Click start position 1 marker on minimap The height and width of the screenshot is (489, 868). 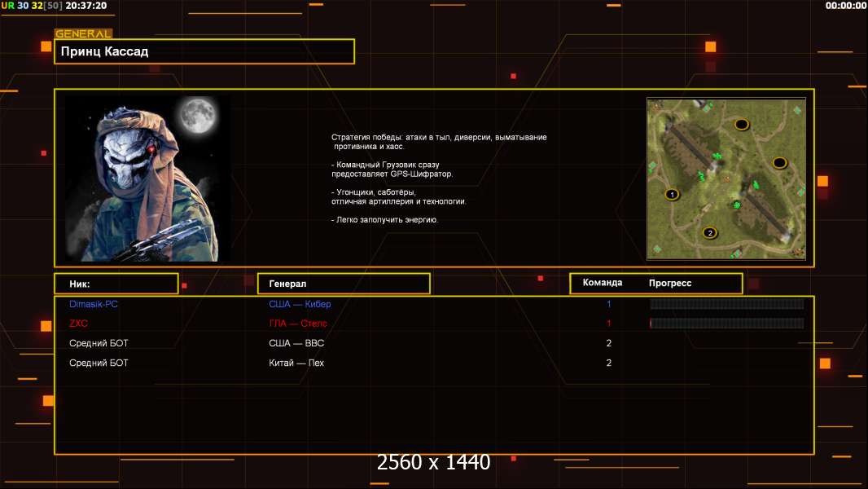[672, 194]
